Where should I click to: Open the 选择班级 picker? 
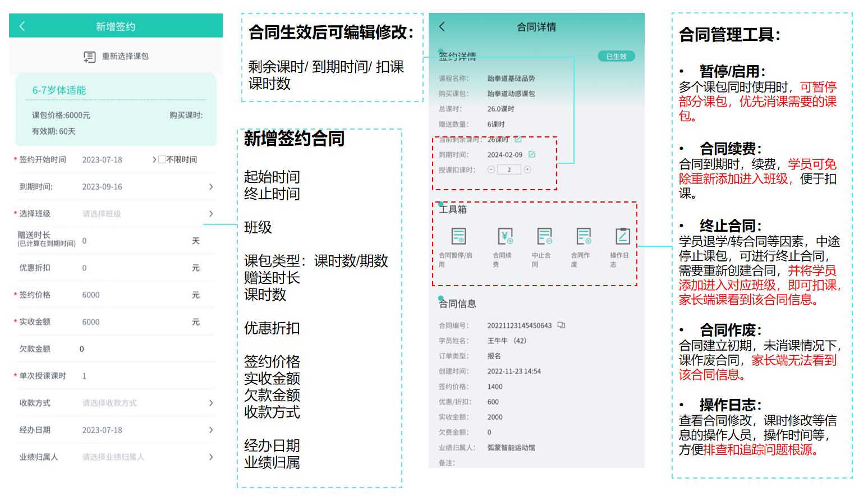[146, 214]
